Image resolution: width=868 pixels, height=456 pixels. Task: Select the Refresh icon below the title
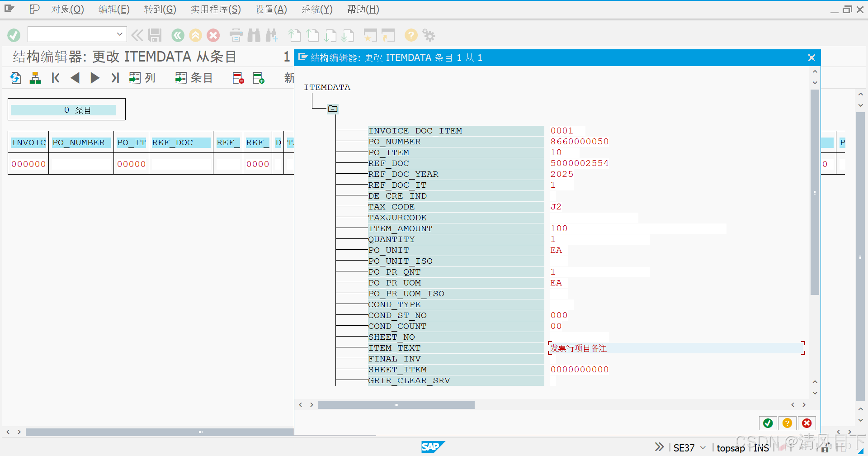click(15, 78)
